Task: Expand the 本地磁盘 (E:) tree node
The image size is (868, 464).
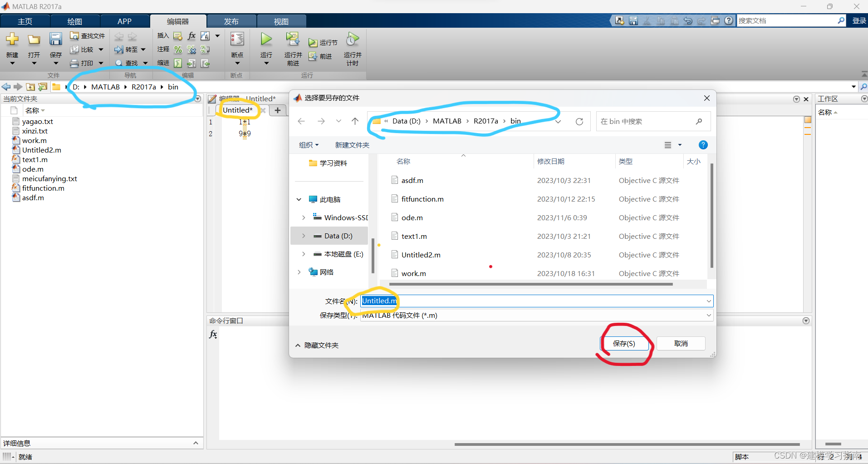Action: 304,254
